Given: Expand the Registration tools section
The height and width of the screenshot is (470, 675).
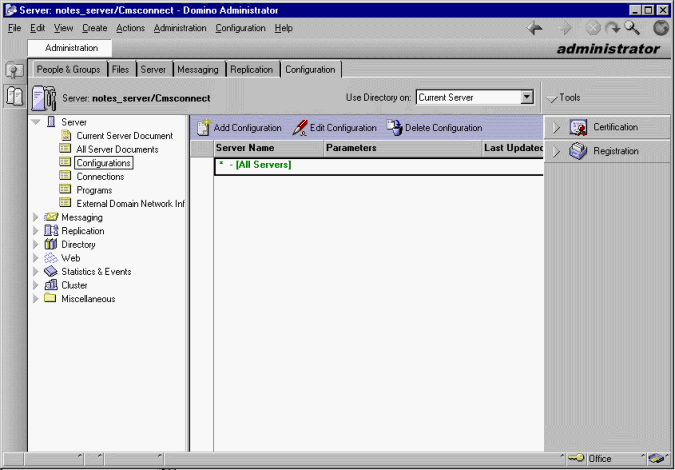Looking at the screenshot, I should point(556,152).
